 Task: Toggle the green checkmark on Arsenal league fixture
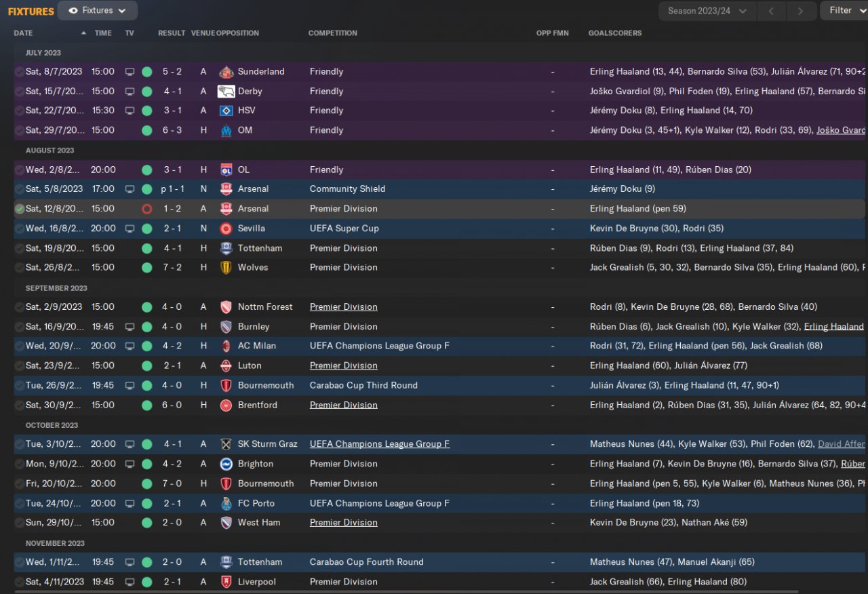click(x=19, y=209)
